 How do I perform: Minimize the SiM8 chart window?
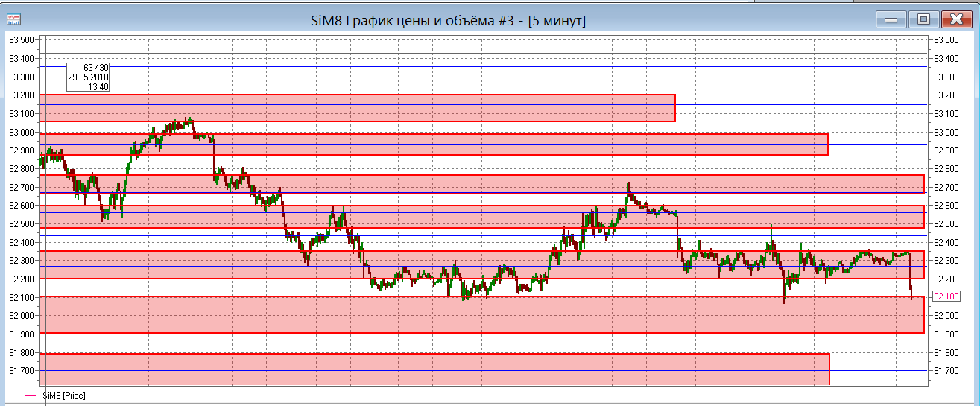pos(891,19)
